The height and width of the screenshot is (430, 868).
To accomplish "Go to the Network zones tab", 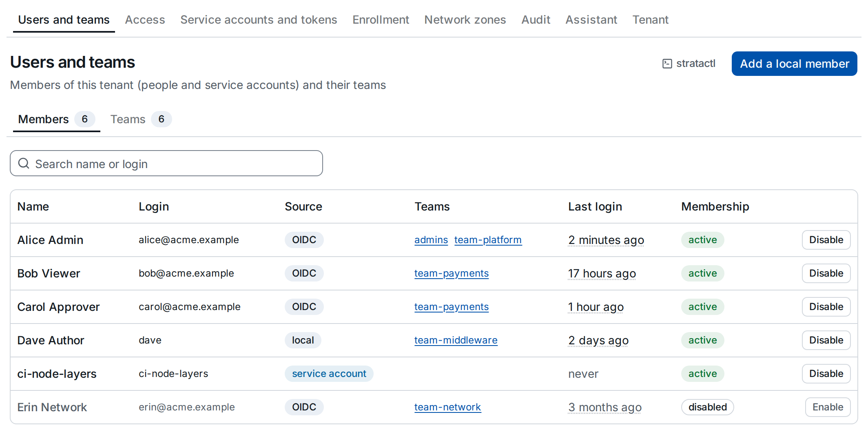I will [465, 20].
